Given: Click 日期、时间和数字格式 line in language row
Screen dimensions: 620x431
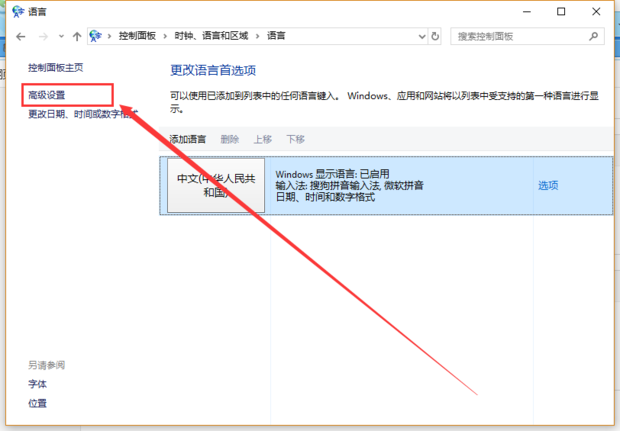Looking at the screenshot, I should [325, 197].
